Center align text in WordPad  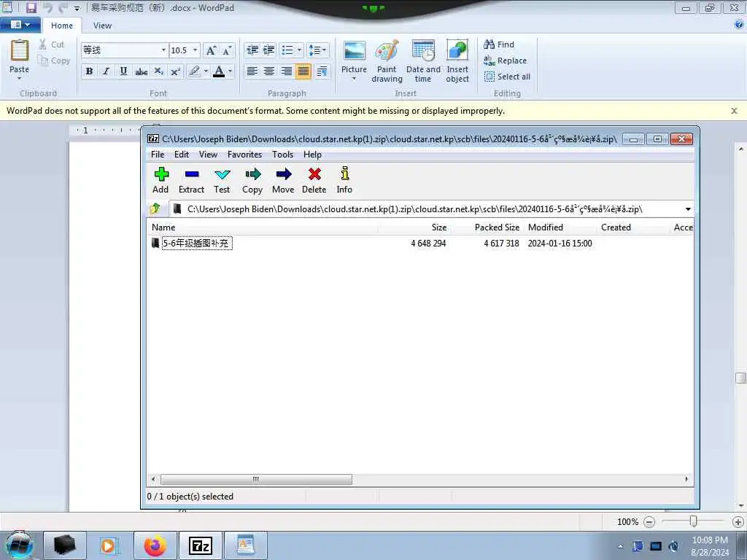point(269,71)
